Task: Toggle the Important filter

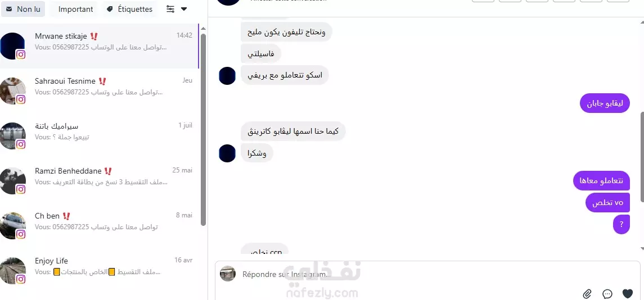Action: pos(75,9)
